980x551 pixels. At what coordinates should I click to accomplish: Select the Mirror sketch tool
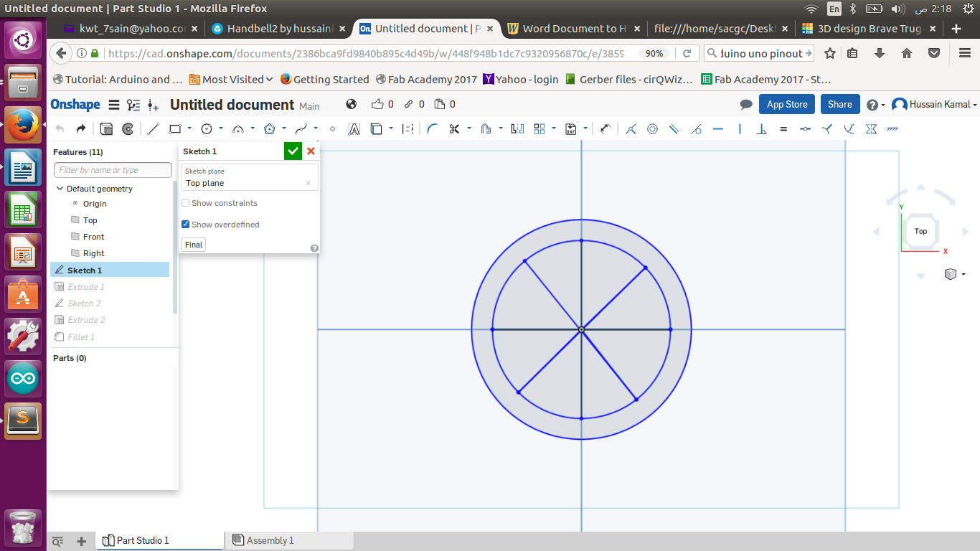point(517,129)
